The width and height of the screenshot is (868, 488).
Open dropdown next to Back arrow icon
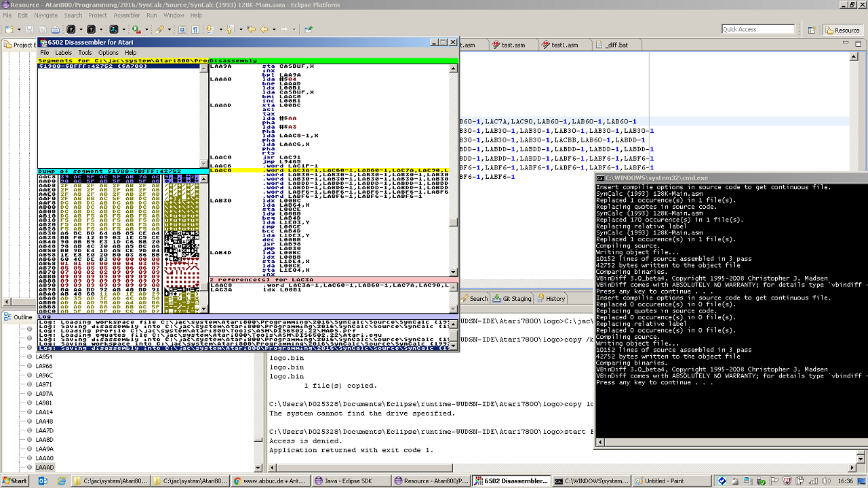(274, 30)
